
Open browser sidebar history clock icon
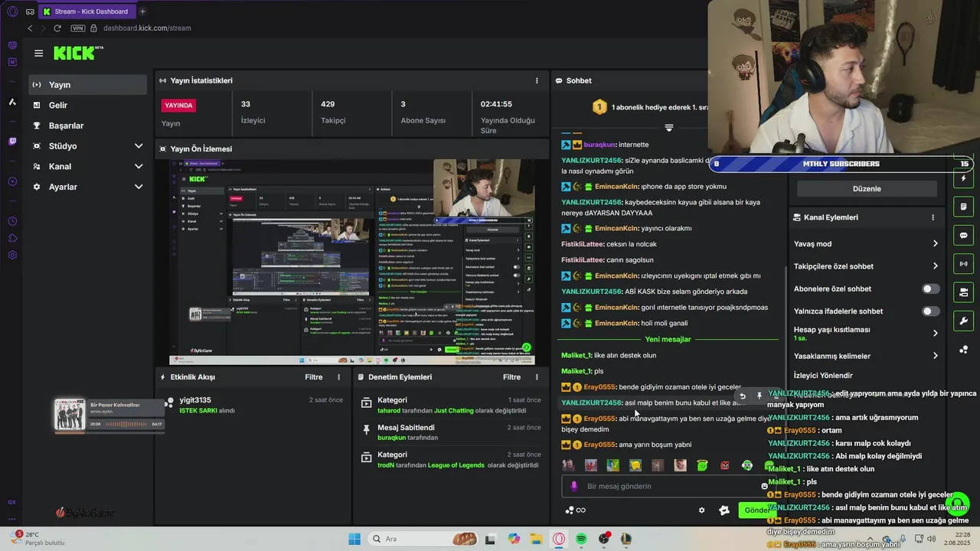point(12,221)
